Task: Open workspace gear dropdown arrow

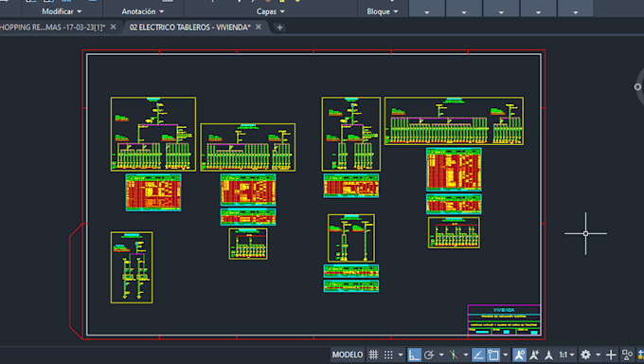Action: 598,355
